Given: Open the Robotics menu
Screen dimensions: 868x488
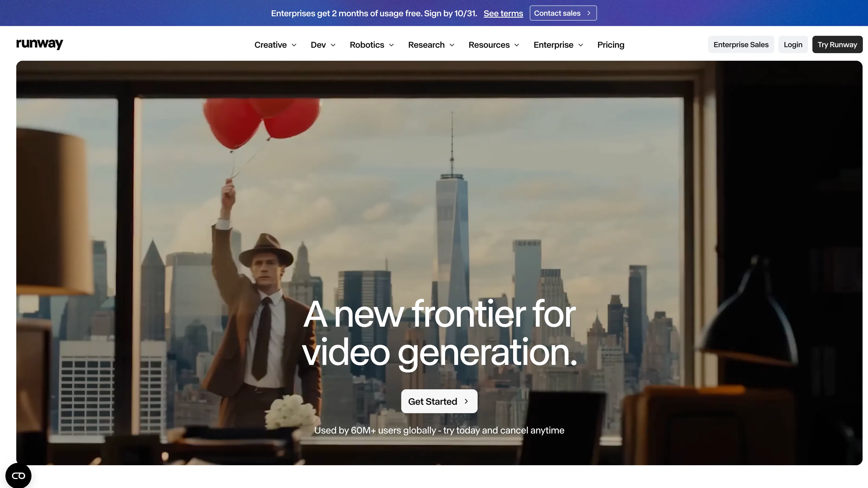Looking at the screenshot, I should point(372,45).
